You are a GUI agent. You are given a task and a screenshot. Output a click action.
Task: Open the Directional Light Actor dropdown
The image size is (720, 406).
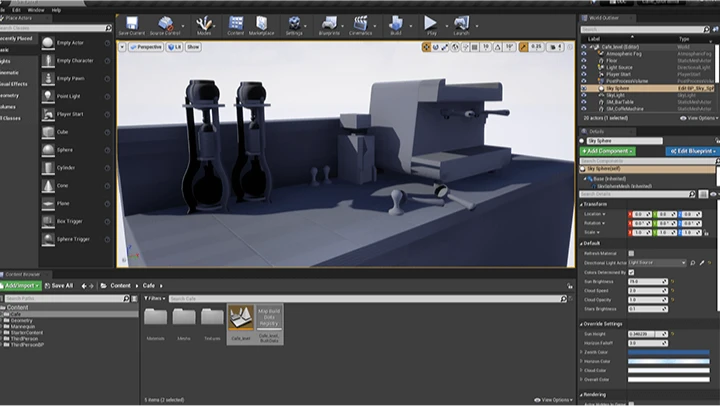click(x=657, y=263)
